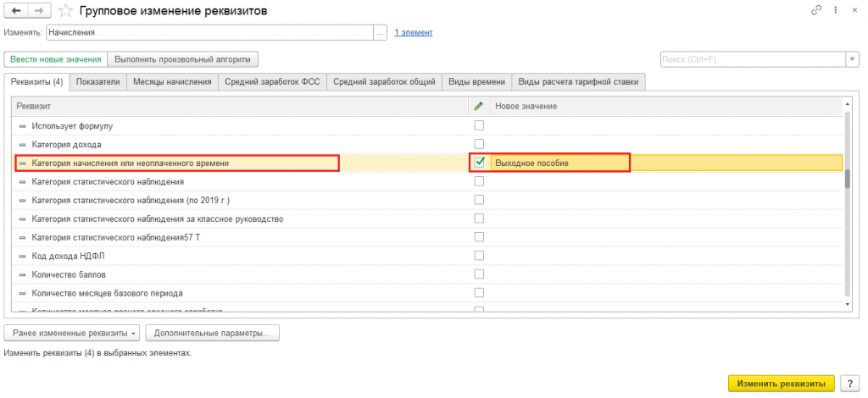This screenshot has height=398, width=868.
Task: Click the get-link chain icon
Action: (x=816, y=10)
